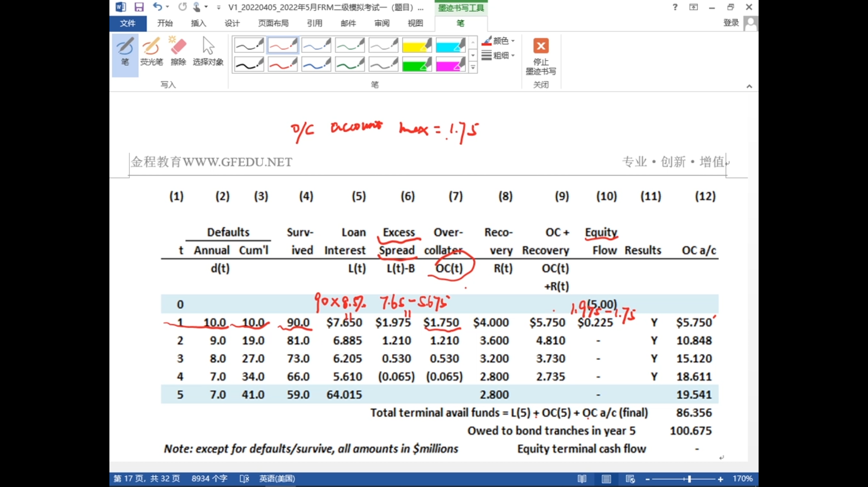
Task: Switch to Print Layout view in status bar
Action: tap(606, 479)
